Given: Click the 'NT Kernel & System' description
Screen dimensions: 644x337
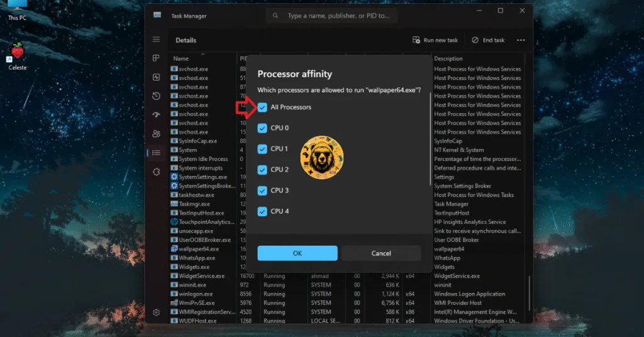Looking at the screenshot, I should click(x=458, y=150).
